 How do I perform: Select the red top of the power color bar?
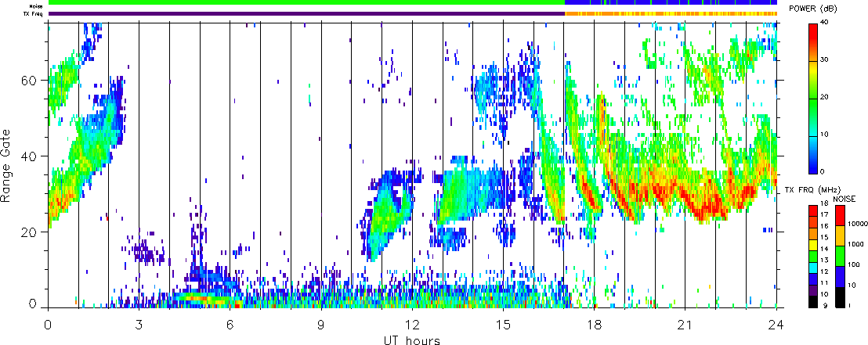(814, 28)
